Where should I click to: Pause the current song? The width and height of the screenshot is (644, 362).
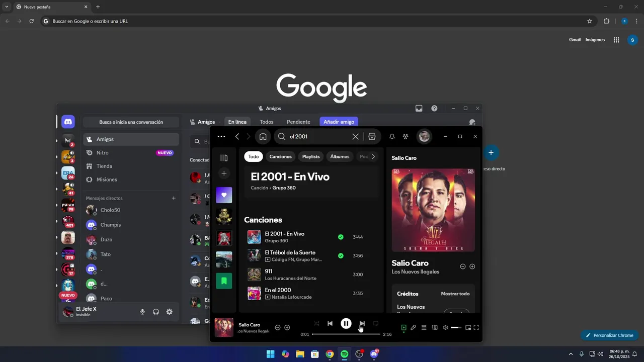(x=346, y=324)
